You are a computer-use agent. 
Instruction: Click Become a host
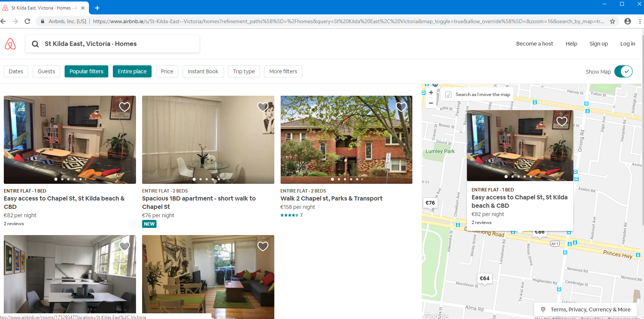(x=535, y=44)
